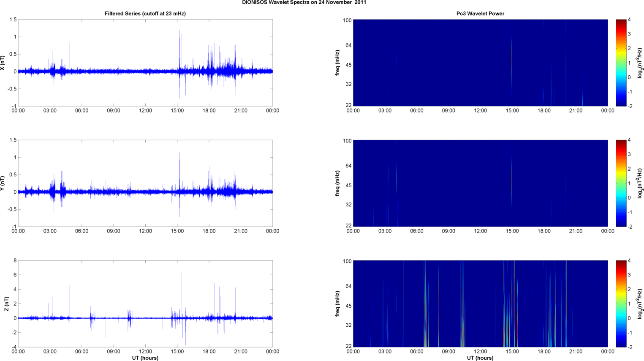The image size is (644, 361).
Task: Click the DIONISOS Wavelet Spectra main title
Action: tap(304, 3)
